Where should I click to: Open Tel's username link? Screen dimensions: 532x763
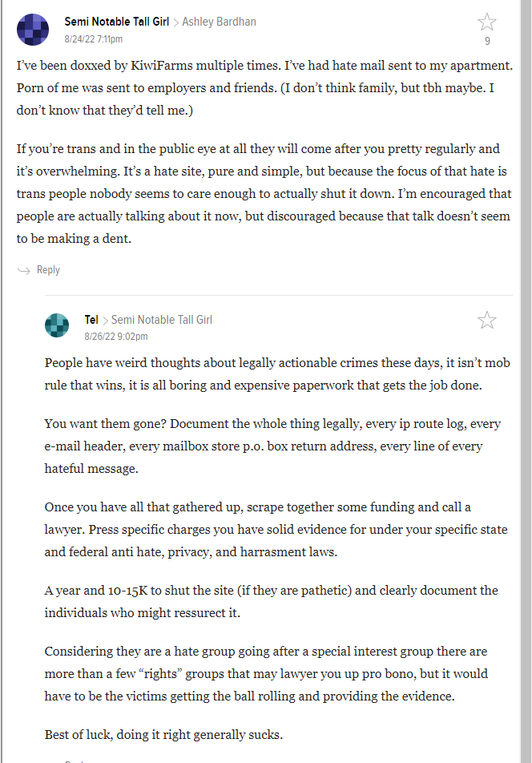point(91,320)
